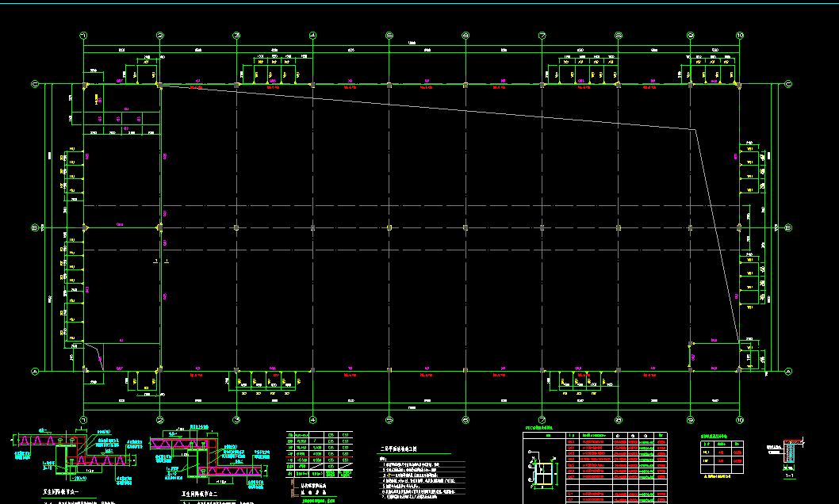Click grid axis bubble 7 in bottom row

[x=542, y=420]
